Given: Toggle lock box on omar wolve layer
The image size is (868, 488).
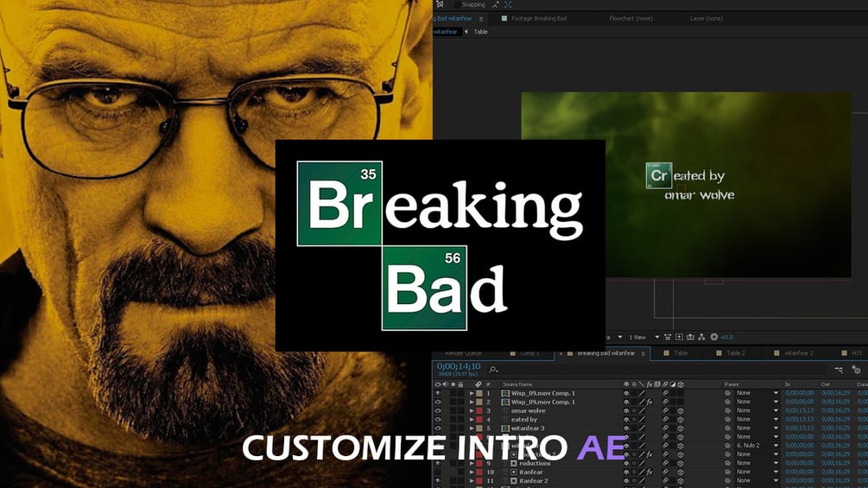Looking at the screenshot, I should click(460, 410).
